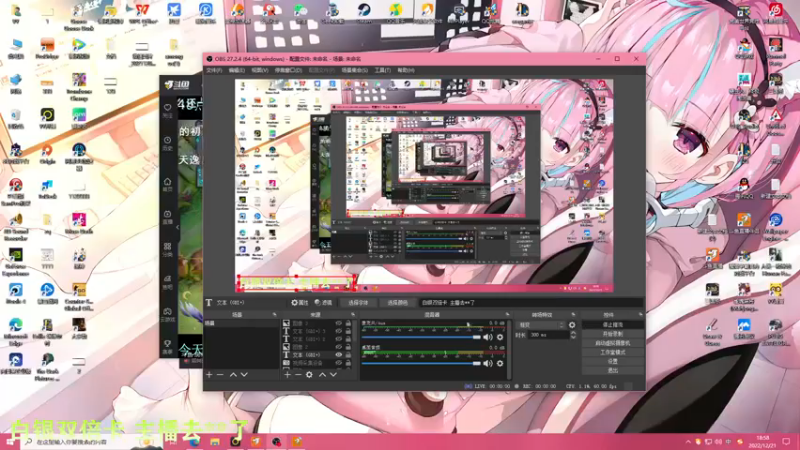This screenshot has width=800, height=450.
Task: Open source properties gear in Sources panel
Action: [309, 374]
